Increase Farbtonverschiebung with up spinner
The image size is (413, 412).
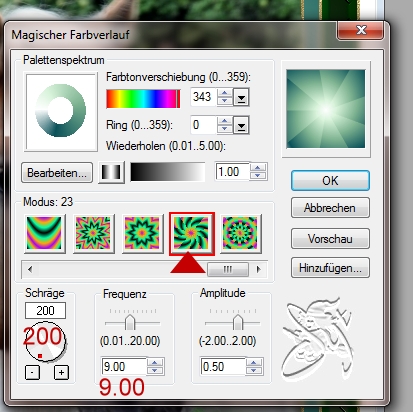click(x=225, y=93)
